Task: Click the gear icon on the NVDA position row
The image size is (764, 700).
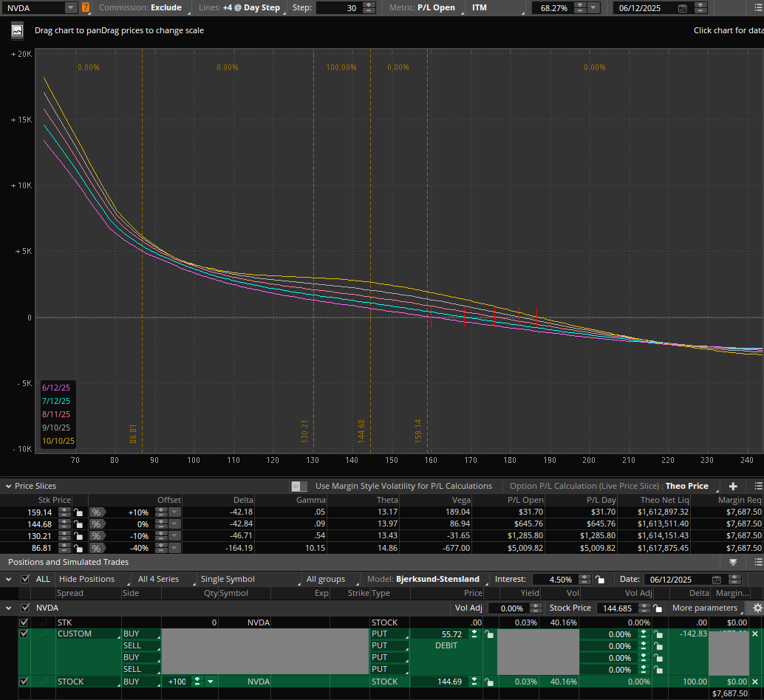Action: click(x=757, y=608)
